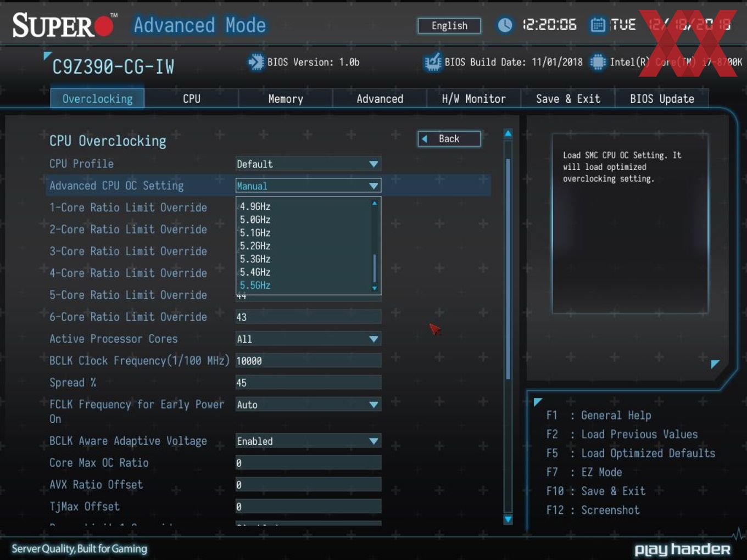Click the Advanced CPU OC Setting label

click(116, 186)
